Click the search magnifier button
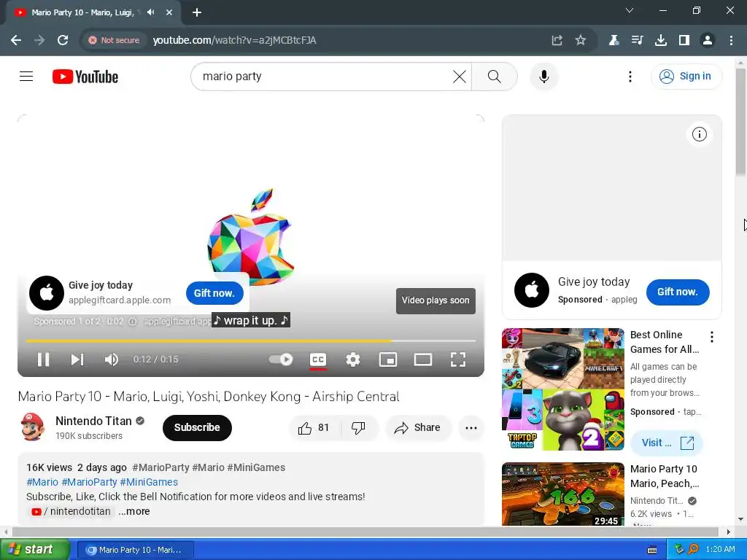Image resolution: width=747 pixels, height=560 pixels. (495, 76)
